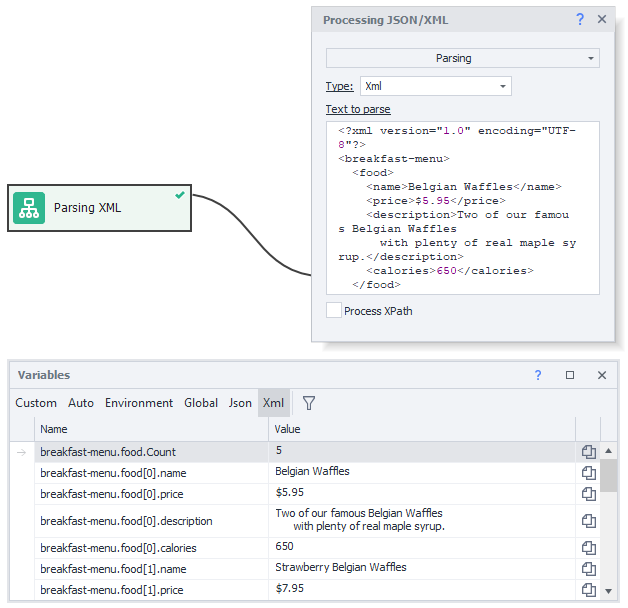Copy the breakfast-menu.food.Count value
This screenshot has width=628, height=608.
click(589, 452)
